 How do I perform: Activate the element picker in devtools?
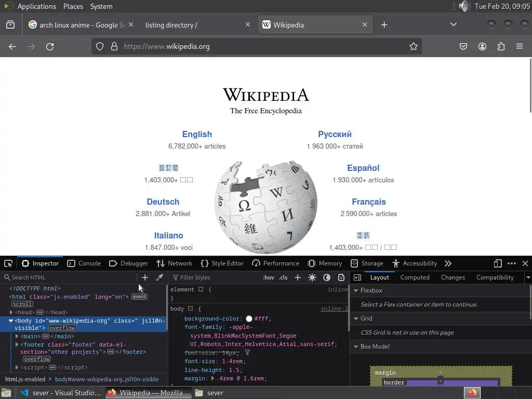[8, 263]
